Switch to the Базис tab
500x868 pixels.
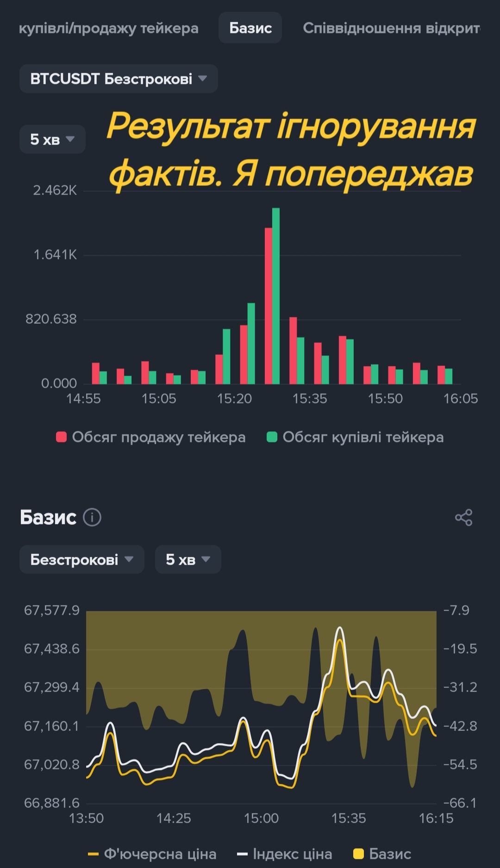tap(250, 28)
